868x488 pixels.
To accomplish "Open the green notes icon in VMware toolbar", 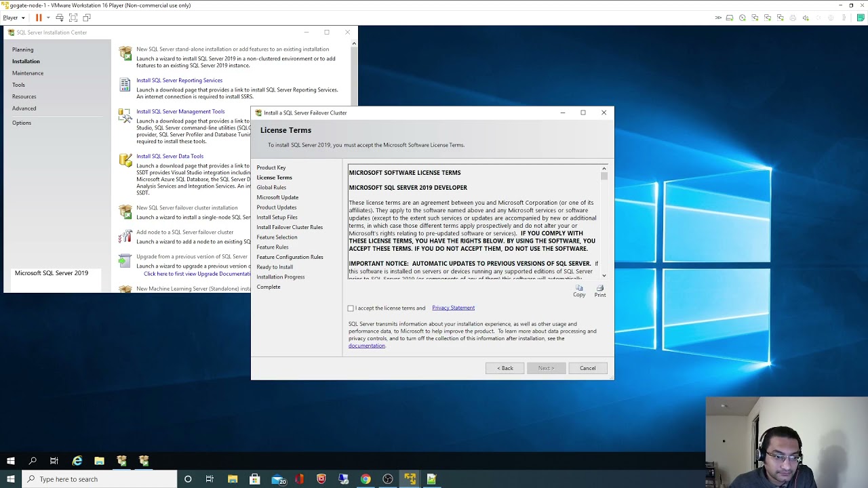I will (861, 18).
